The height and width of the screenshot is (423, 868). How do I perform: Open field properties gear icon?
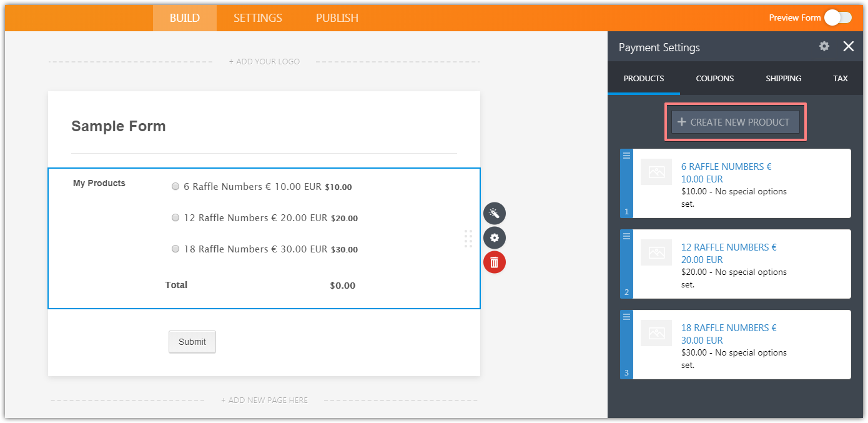click(x=494, y=238)
